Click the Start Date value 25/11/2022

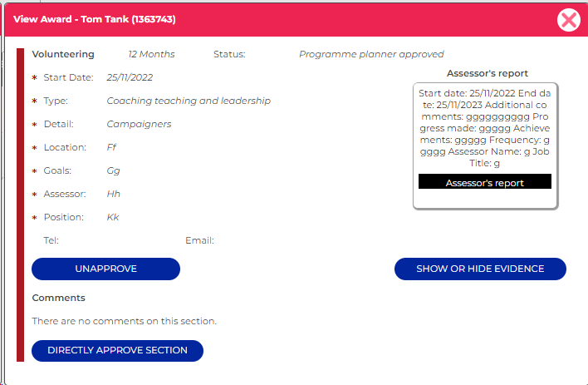pos(130,77)
